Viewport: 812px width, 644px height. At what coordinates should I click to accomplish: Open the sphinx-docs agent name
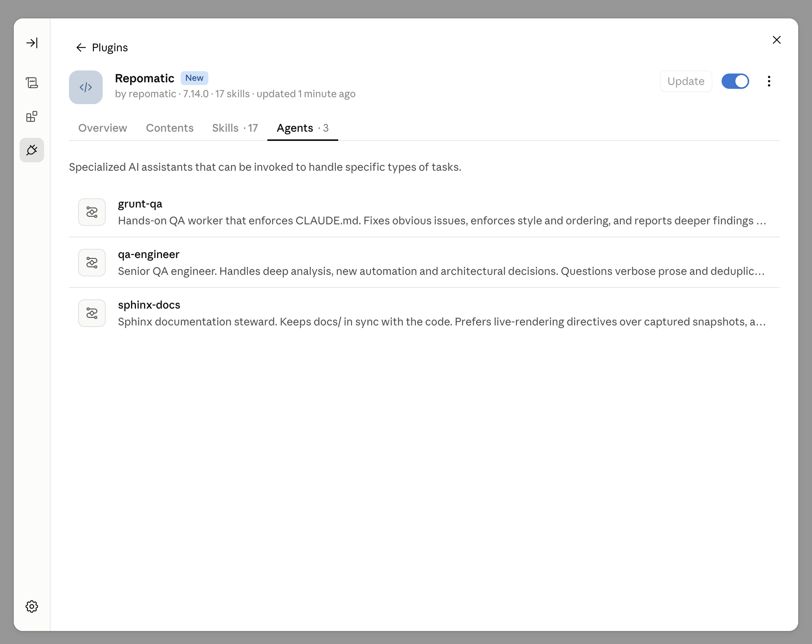pos(149,305)
